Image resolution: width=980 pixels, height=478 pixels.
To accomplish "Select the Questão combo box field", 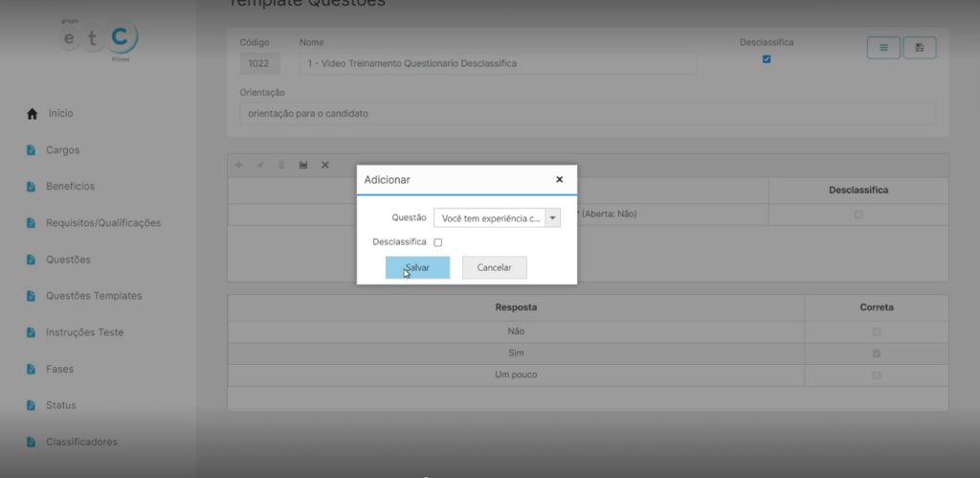I will pos(488,218).
